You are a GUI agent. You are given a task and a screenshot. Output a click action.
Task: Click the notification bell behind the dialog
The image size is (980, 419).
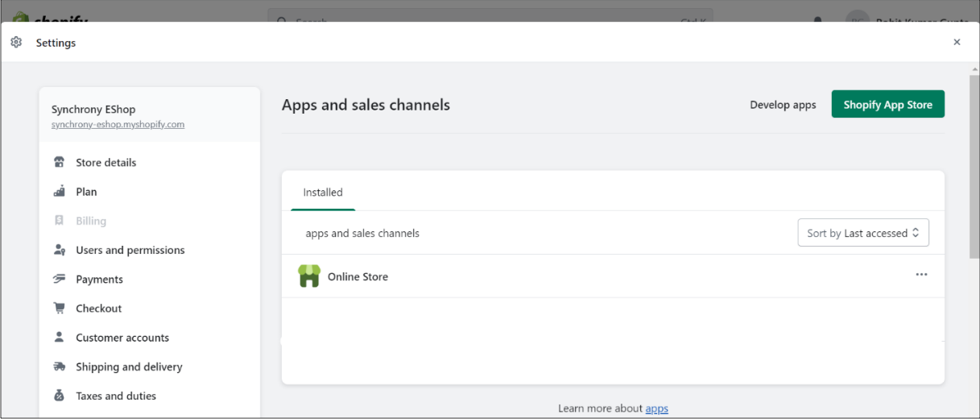[818, 18]
